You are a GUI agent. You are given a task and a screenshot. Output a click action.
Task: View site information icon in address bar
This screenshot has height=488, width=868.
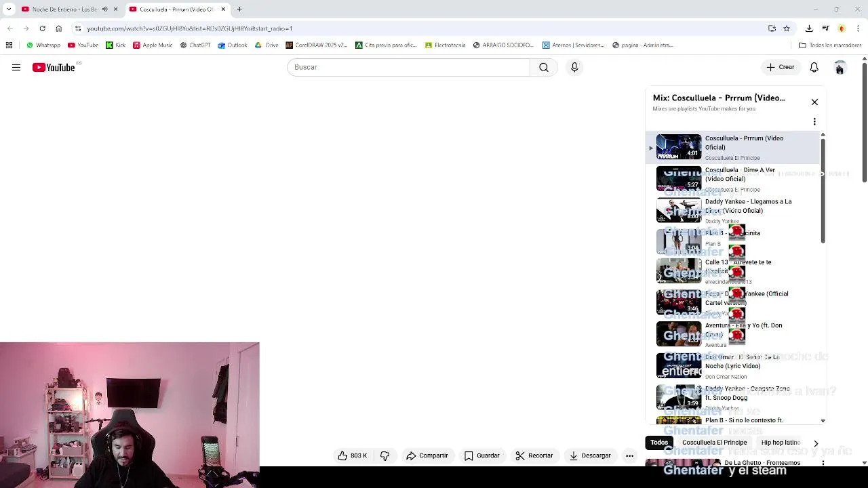78,28
